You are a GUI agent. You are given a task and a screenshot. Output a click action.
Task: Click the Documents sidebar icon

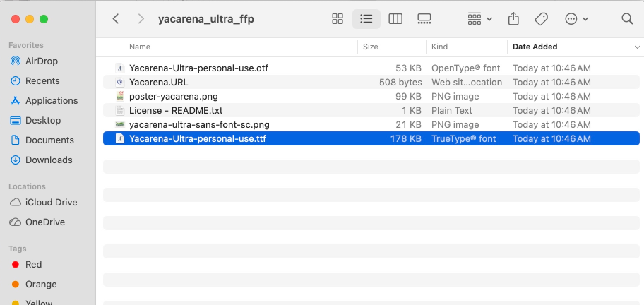[16, 140]
